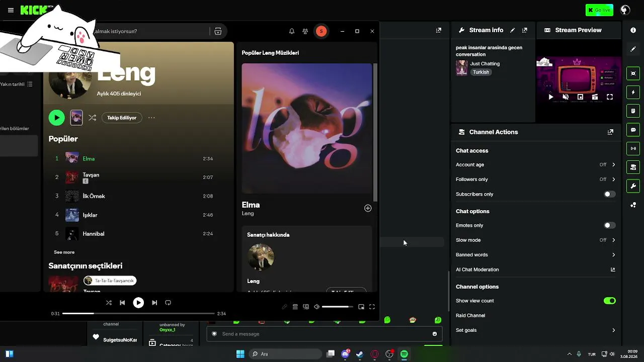Viewport: 644px width, 362px height.
Task: Click the info icon in Kick sidebar
Action: (x=633, y=30)
